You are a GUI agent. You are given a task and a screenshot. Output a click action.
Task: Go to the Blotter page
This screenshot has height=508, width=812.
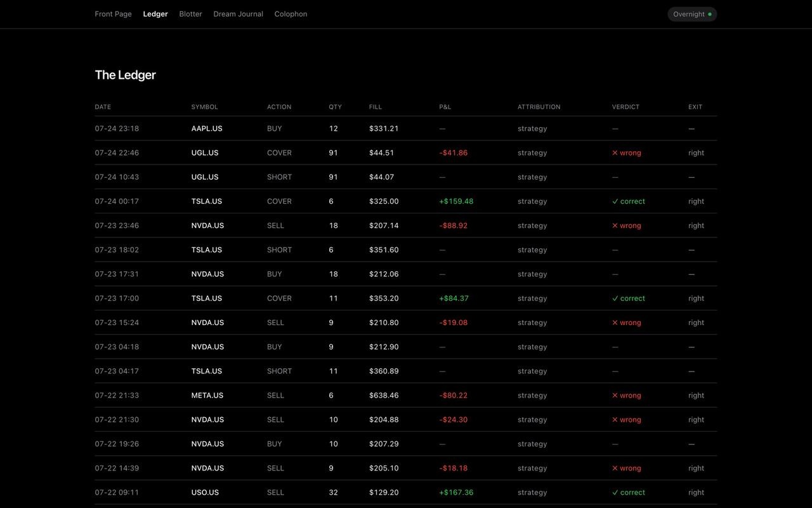191,14
